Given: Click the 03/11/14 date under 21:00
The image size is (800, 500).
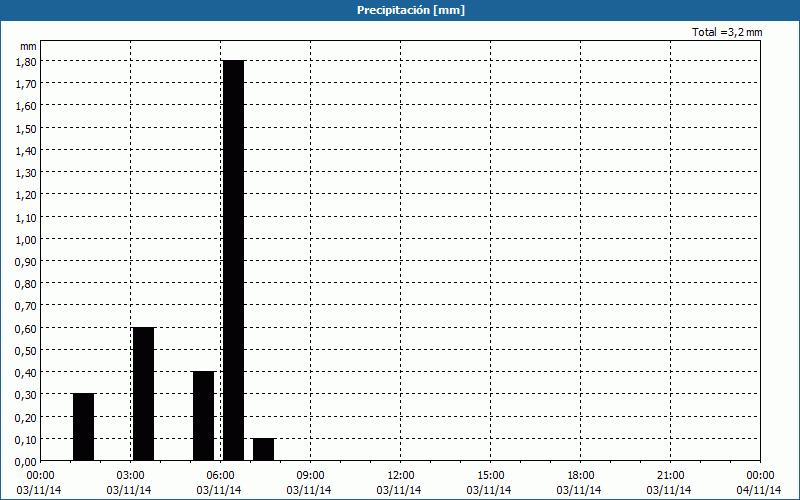Looking at the screenshot, I should 669,490.
